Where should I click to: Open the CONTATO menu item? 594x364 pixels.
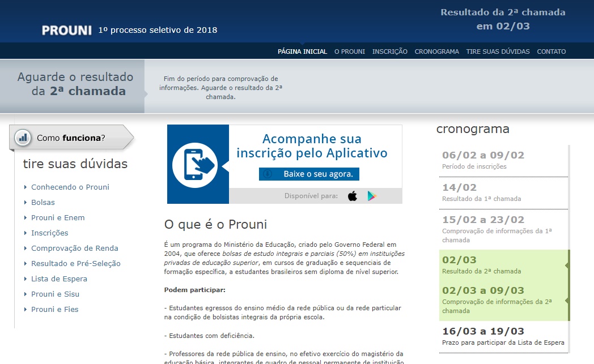pyautogui.click(x=551, y=52)
